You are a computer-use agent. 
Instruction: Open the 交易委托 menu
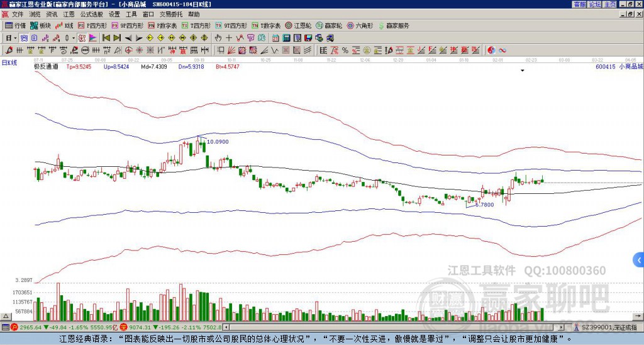171,14
